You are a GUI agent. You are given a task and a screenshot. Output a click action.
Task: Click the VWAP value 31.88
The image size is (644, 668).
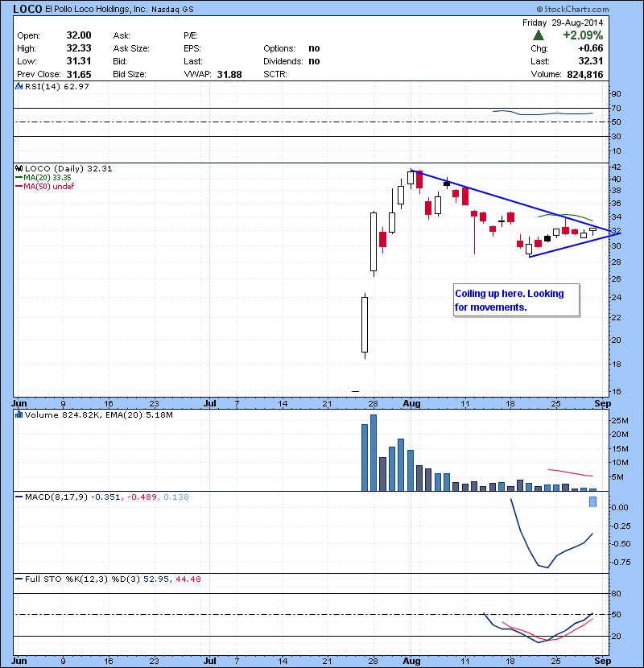point(229,75)
